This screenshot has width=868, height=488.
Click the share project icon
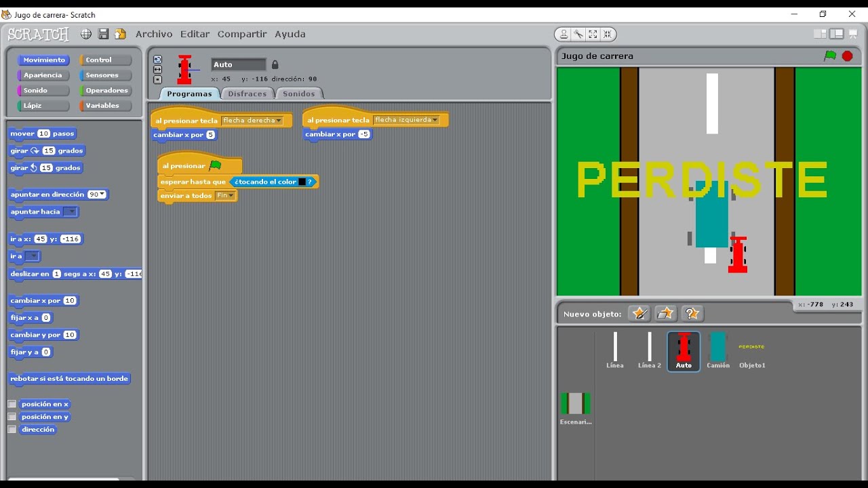(x=121, y=34)
